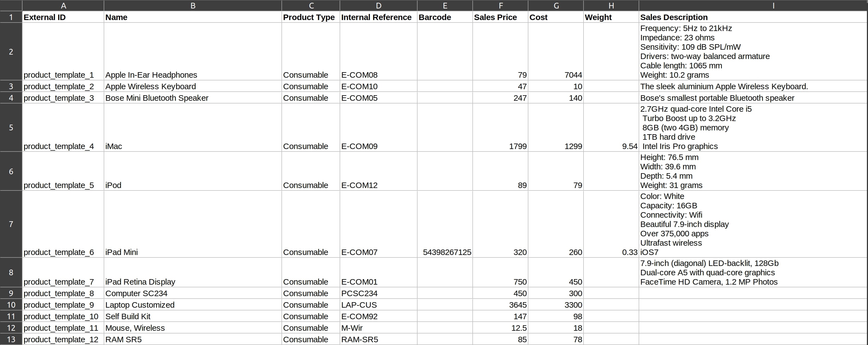The height and width of the screenshot is (345, 868).
Task: Select row 10 header
Action: click(11, 305)
